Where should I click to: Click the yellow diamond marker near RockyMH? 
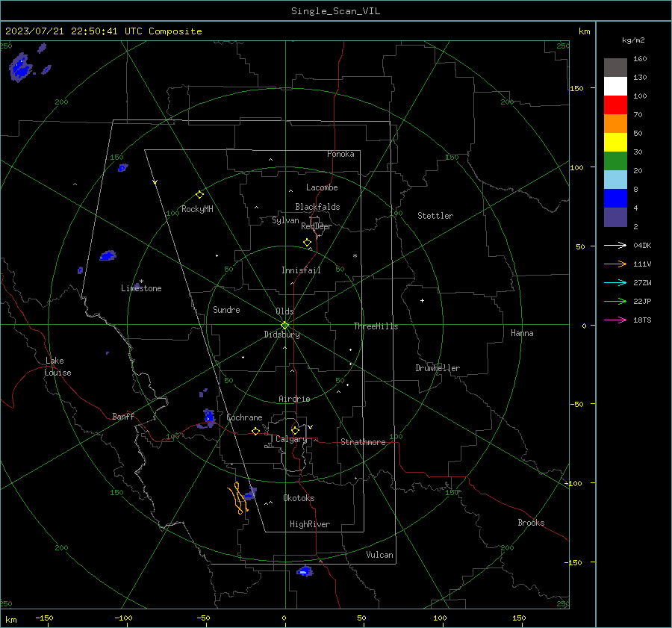(x=199, y=195)
